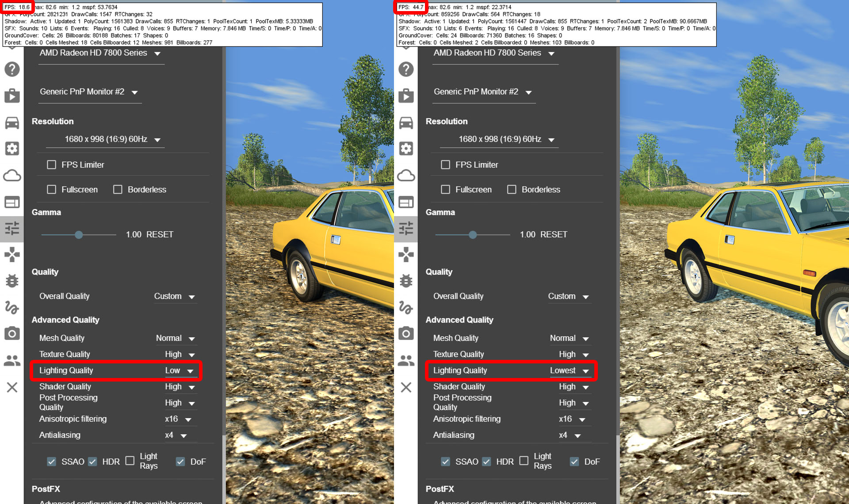849x504 pixels.
Task: Open the debug bug icon in left panel sidebar
Action: pos(12,281)
